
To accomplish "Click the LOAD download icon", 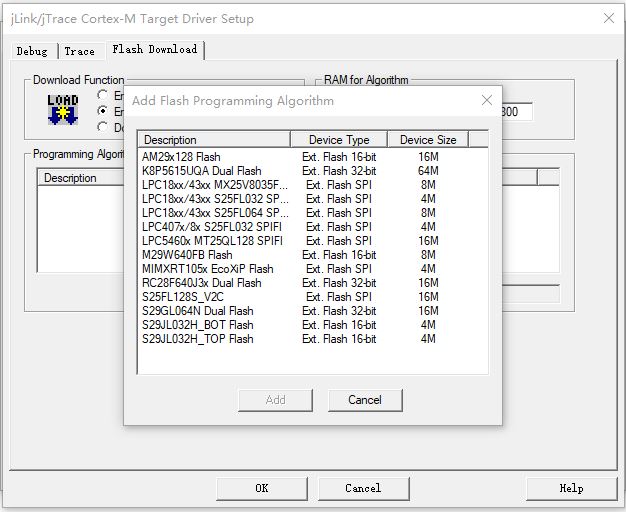I will coord(63,110).
